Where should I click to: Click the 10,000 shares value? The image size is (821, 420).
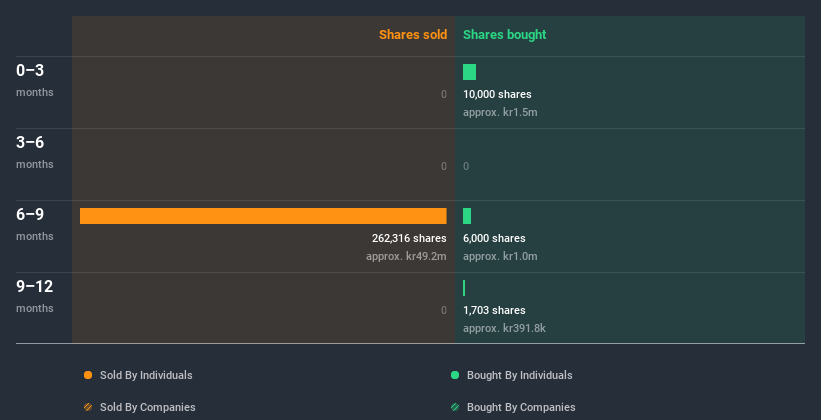click(497, 94)
